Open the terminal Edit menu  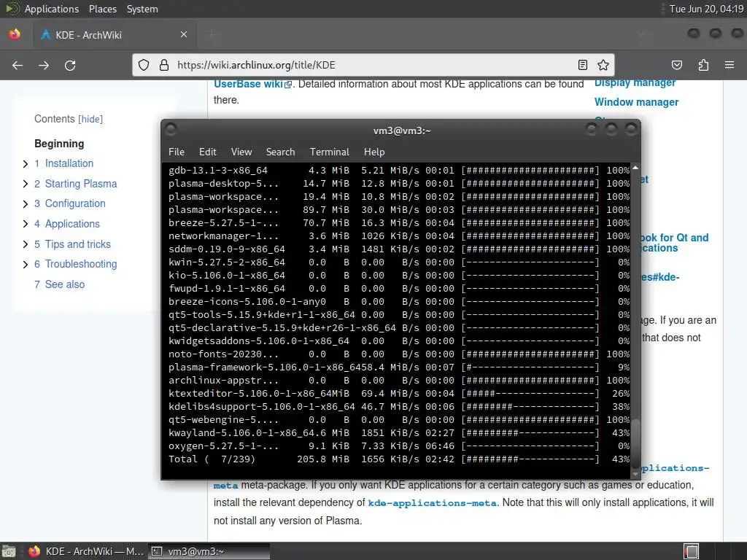(x=207, y=152)
